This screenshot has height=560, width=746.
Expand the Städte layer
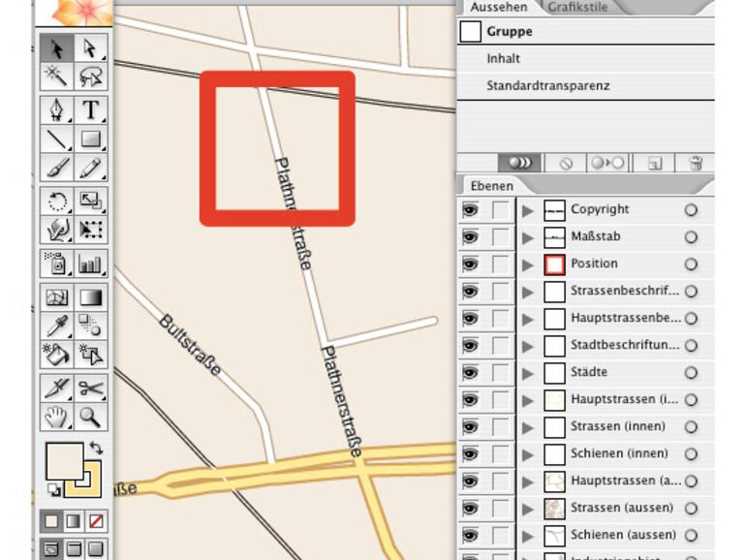tap(528, 373)
